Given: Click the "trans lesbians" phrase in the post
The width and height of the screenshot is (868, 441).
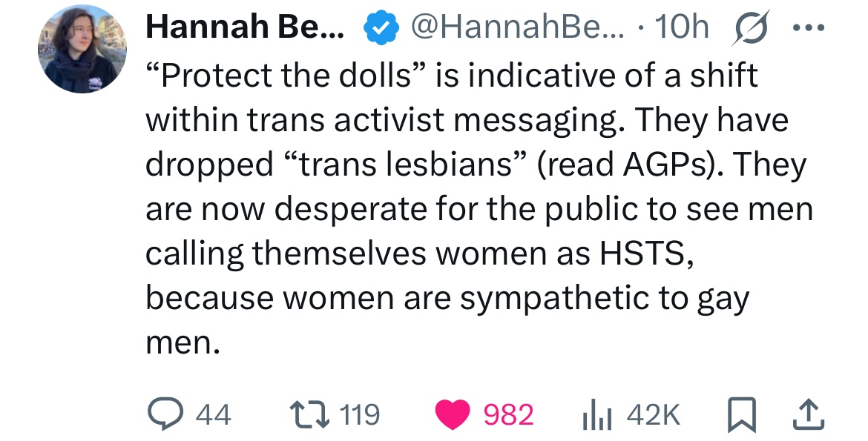Looking at the screenshot, I should (406, 165).
